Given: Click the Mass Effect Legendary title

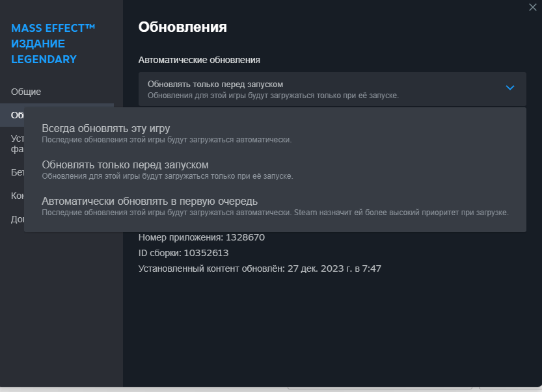Looking at the screenshot, I should pyautogui.click(x=53, y=44).
